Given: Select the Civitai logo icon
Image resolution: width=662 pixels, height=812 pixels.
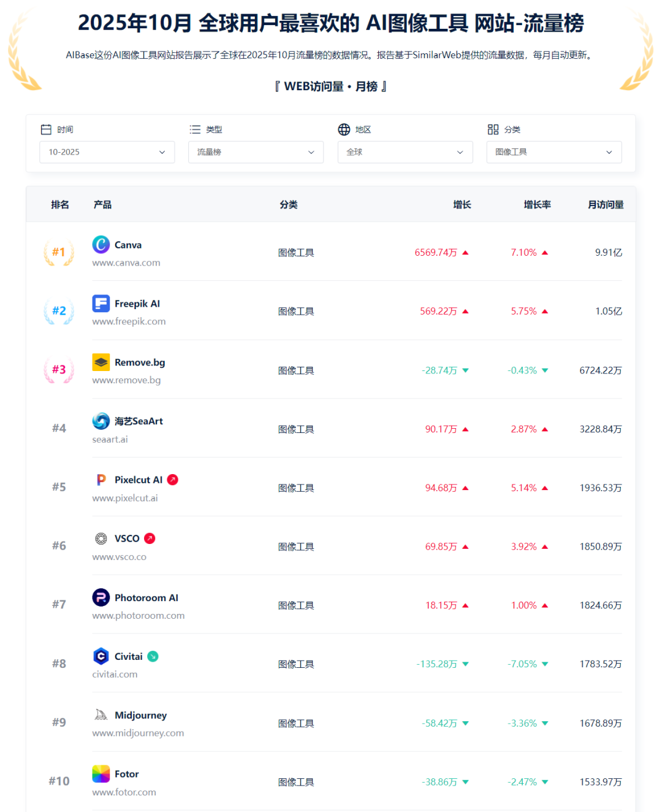Looking at the screenshot, I should coord(101,656).
